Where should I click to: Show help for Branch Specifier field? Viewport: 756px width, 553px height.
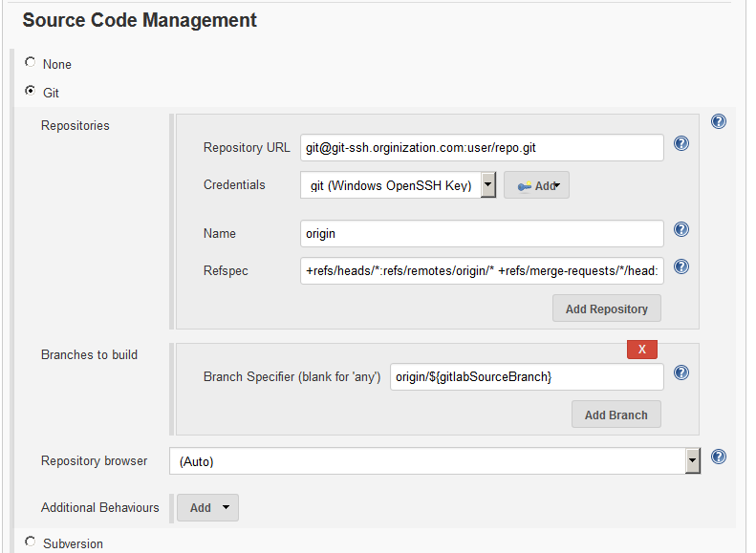681,372
